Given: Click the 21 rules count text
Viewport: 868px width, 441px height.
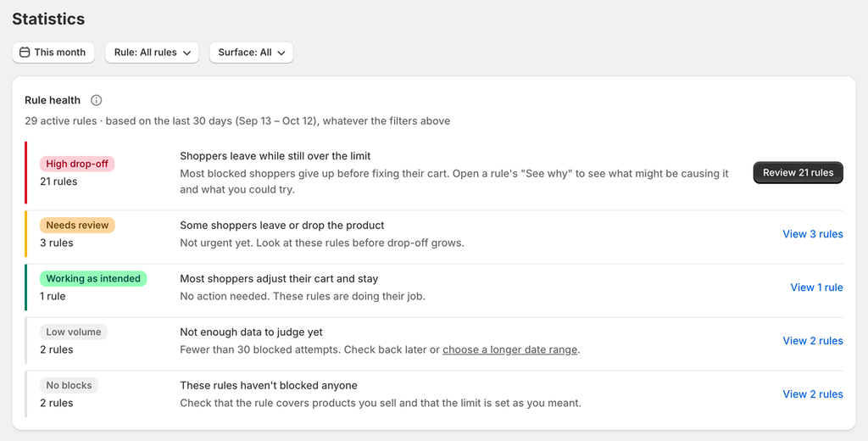Looking at the screenshot, I should click(58, 181).
